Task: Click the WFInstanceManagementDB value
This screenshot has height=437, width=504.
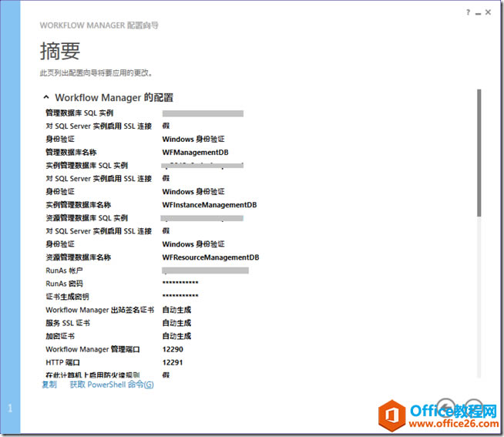Action: coord(210,204)
